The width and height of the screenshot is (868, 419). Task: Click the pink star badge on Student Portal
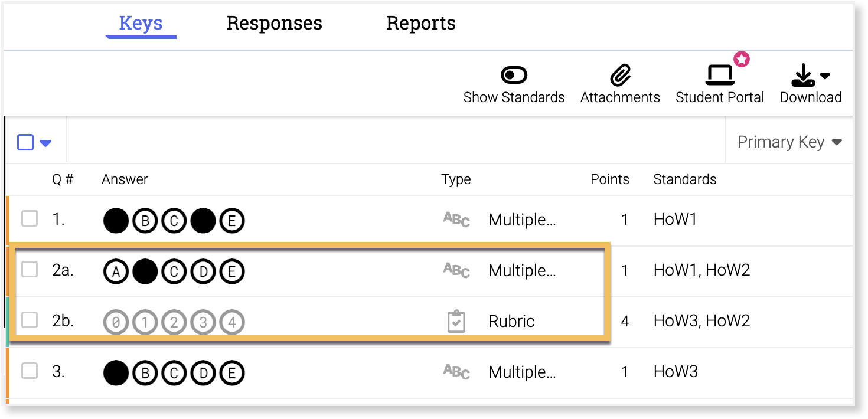coord(742,59)
